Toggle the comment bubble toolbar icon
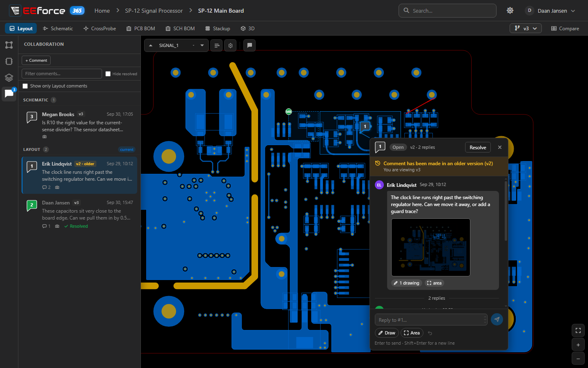The width and height of the screenshot is (588, 368). click(x=249, y=45)
